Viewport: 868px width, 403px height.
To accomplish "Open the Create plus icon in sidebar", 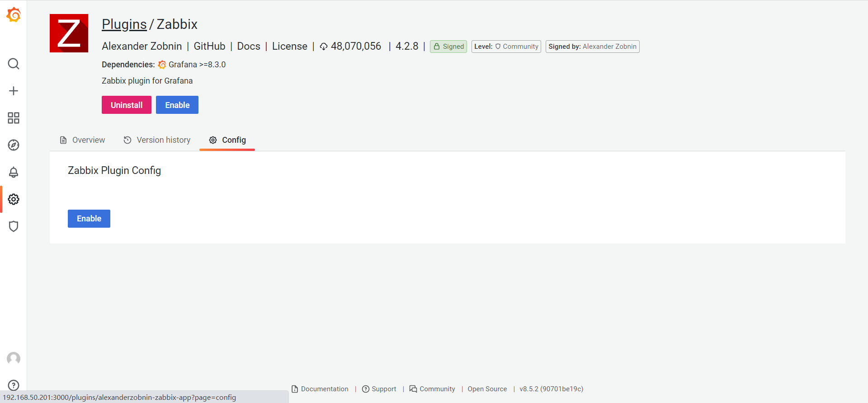I will pos(14,91).
